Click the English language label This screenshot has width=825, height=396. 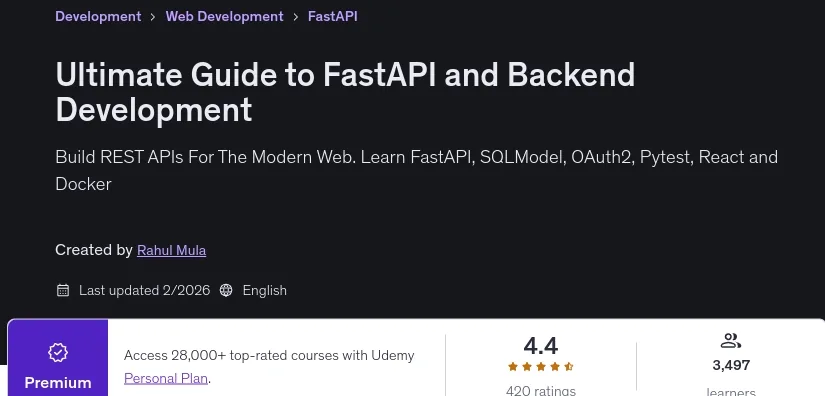pyautogui.click(x=265, y=290)
